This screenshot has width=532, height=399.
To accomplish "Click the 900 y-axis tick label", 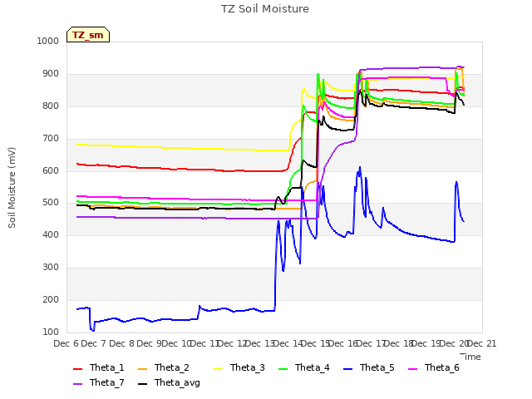I will click(x=51, y=74).
